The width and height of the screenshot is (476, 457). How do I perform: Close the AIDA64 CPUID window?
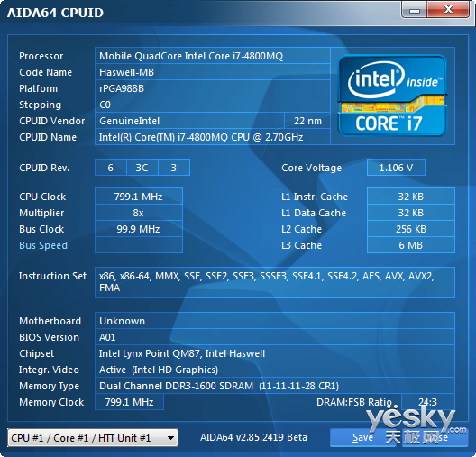click(448, 10)
